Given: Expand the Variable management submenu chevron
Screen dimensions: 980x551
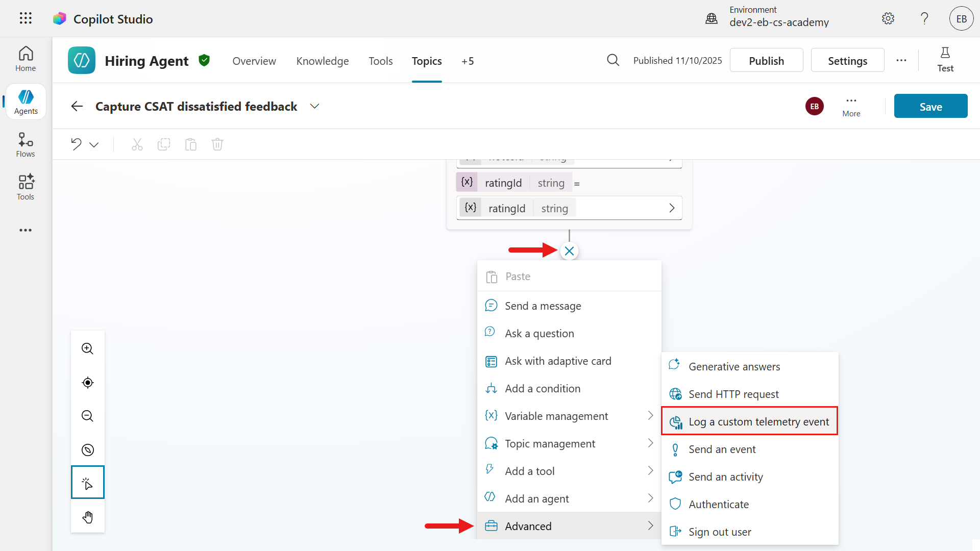Looking at the screenshot, I should click(650, 415).
